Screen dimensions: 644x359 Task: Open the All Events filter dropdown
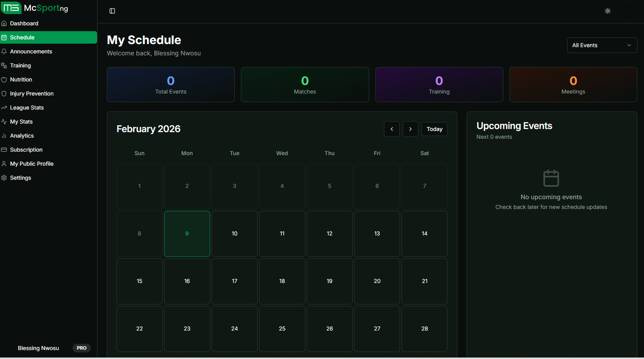(x=602, y=45)
